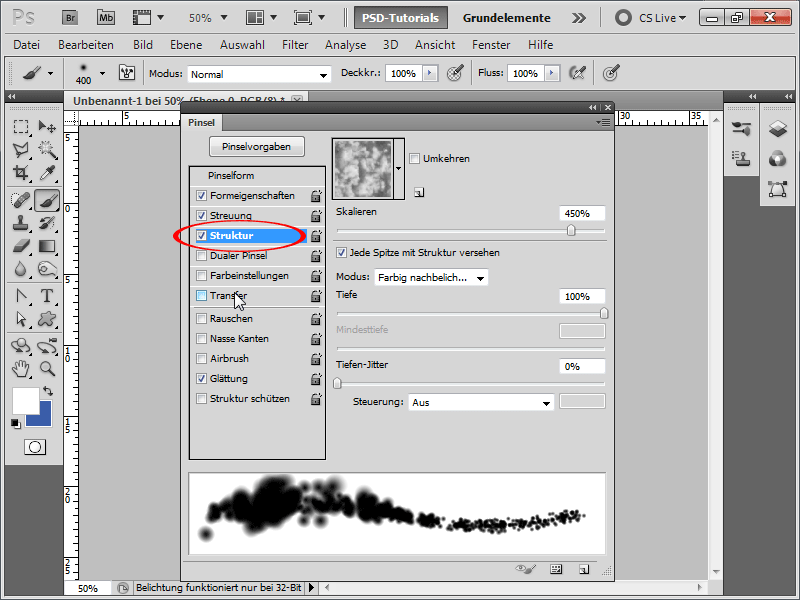This screenshot has height=600, width=800.
Task: Toggle Quick Mask mode icon
Action: [35, 447]
